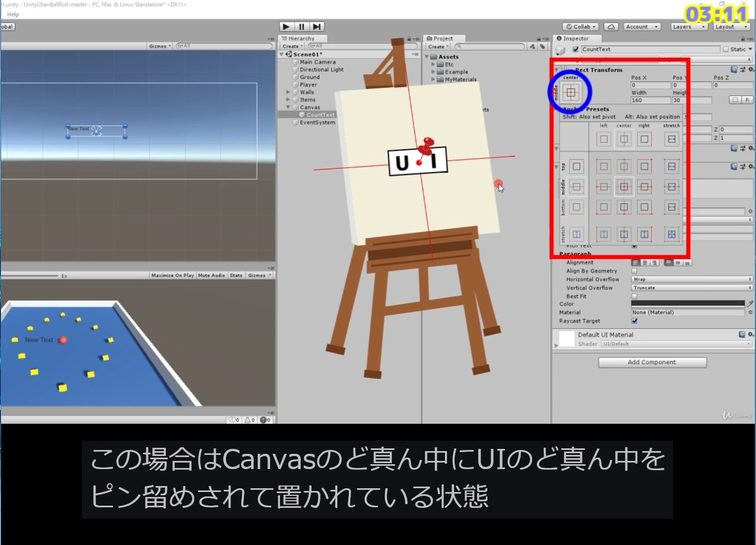756x545 pixels.
Task: Set text vertical alignment to middle
Action: coord(678,263)
